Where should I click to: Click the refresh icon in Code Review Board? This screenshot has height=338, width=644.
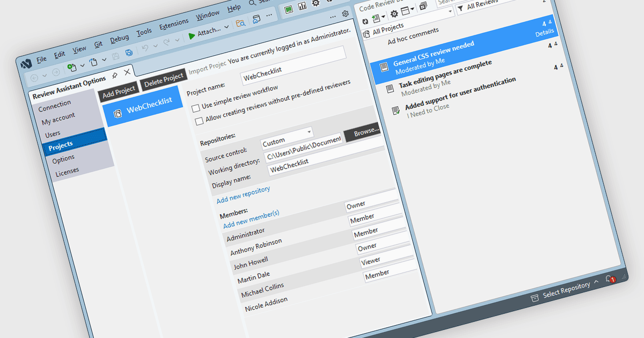364,21
